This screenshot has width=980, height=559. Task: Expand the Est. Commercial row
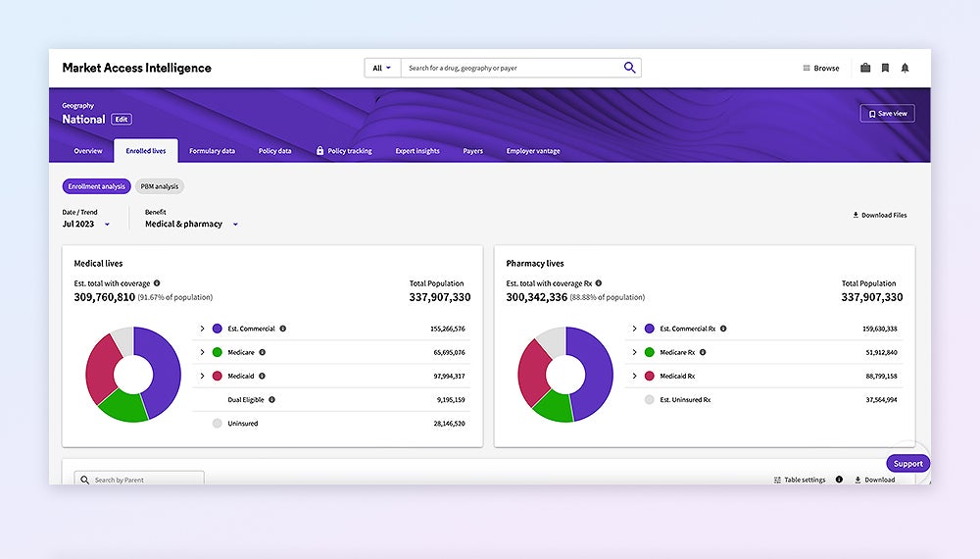202,329
